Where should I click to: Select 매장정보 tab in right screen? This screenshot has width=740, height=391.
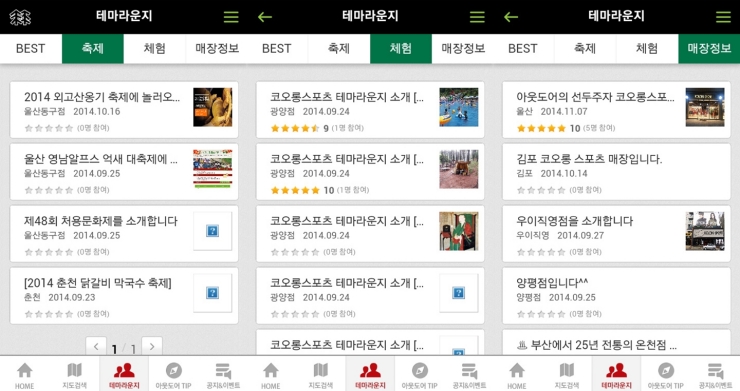[x=709, y=48]
